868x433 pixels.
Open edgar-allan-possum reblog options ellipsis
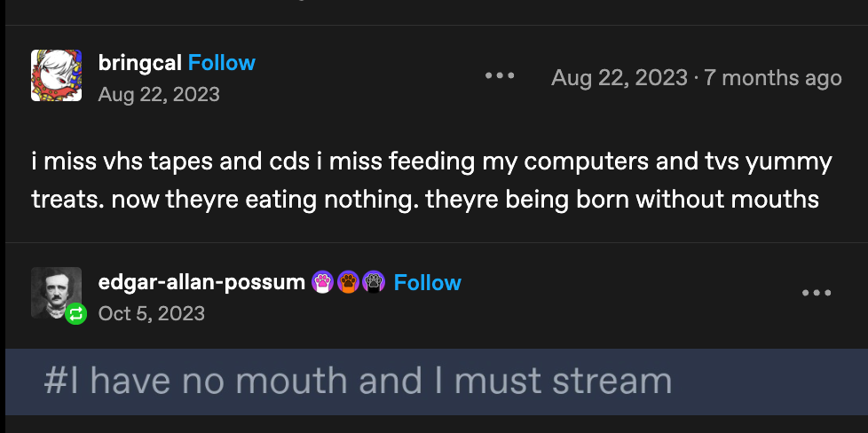816,293
